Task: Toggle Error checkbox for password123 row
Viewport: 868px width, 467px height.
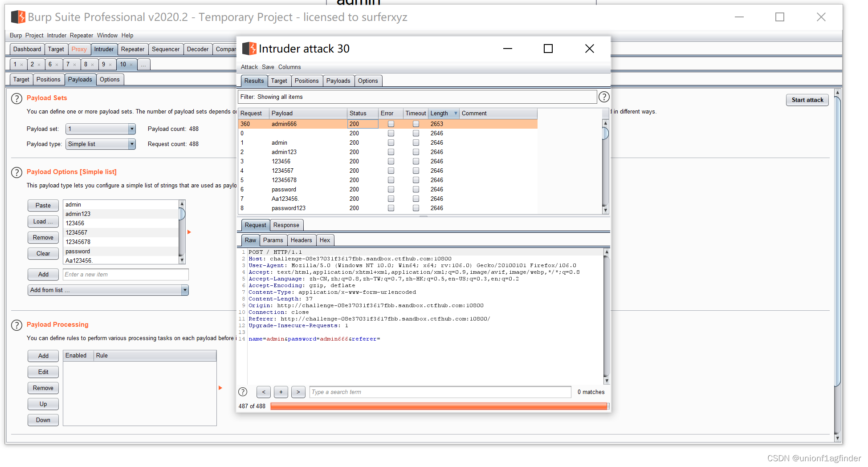Action: click(391, 208)
